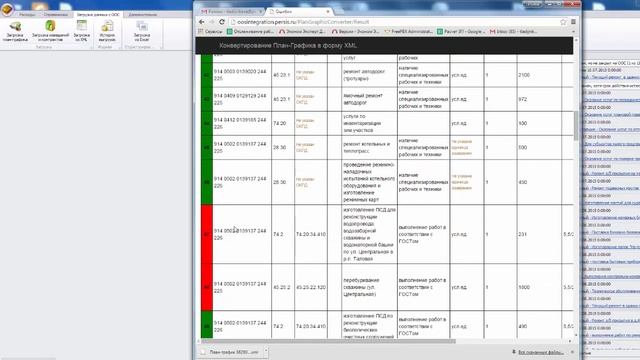Open the 'Версии - Эконом Э...' bookmark
Viewport: 640px width, 360px height.
coord(356,31)
